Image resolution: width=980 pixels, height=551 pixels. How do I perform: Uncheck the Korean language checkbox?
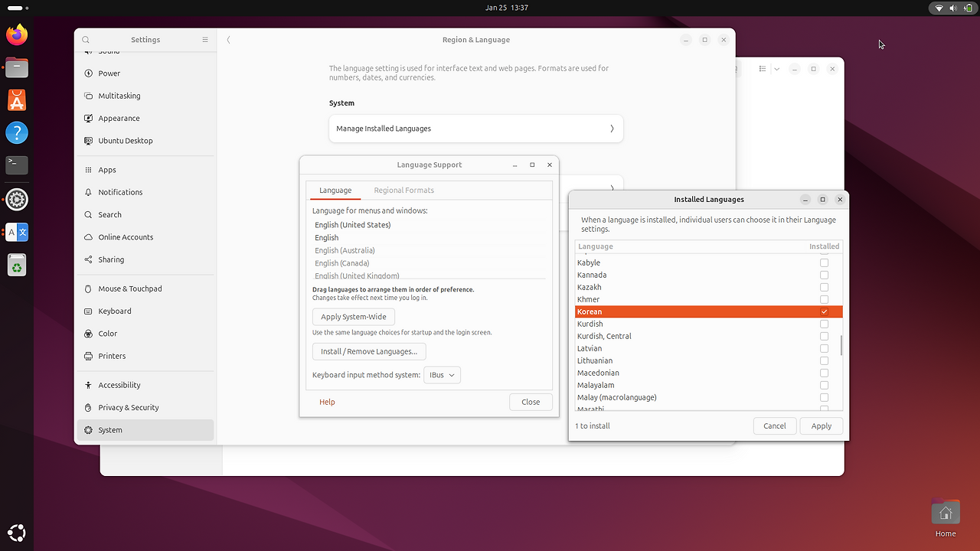[x=824, y=311]
